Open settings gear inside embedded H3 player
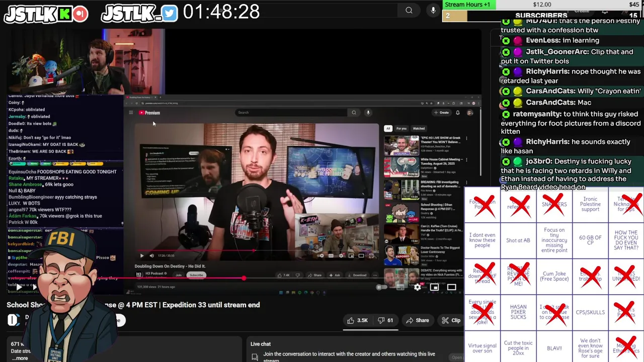The height and width of the screenshot is (362, 644). coord(341,255)
